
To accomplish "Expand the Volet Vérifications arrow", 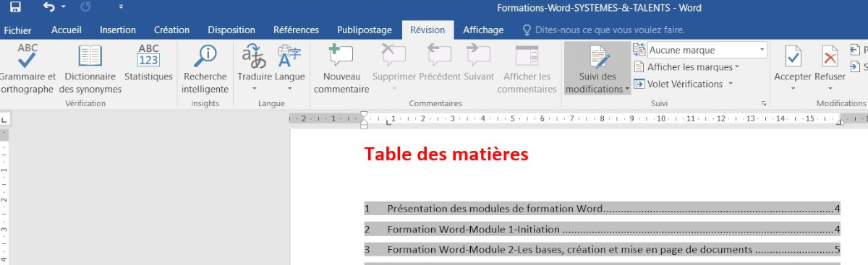I will [x=731, y=84].
